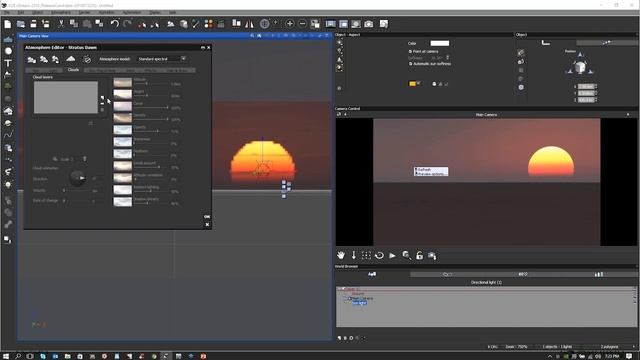Click the cancel X at Atmosphere Editor bottom

[207, 224]
